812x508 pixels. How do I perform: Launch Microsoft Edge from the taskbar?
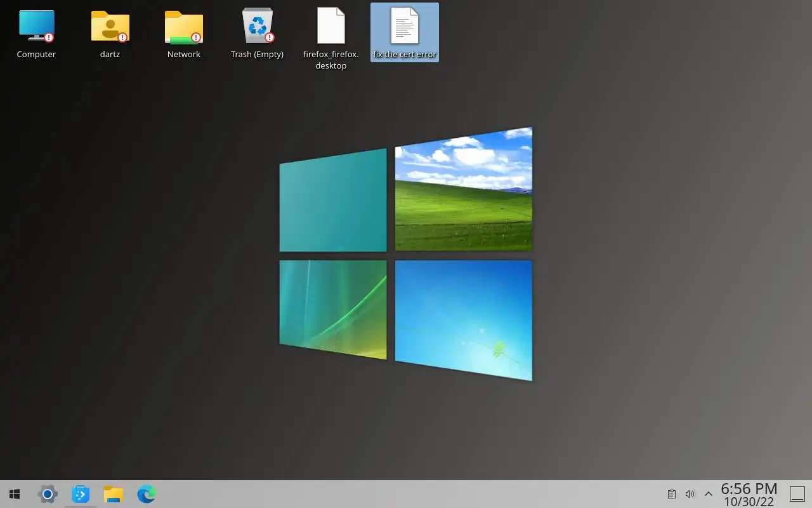click(147, 494)
